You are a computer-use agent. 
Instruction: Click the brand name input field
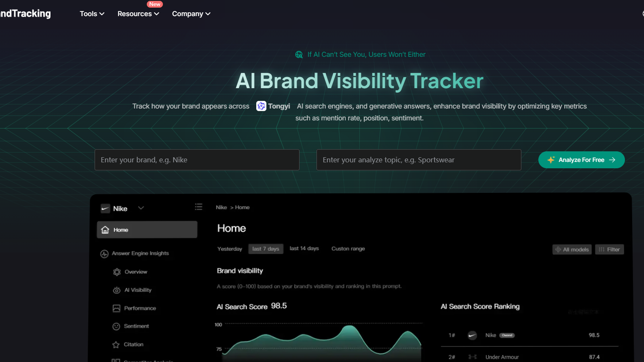(x=197, y=160)
